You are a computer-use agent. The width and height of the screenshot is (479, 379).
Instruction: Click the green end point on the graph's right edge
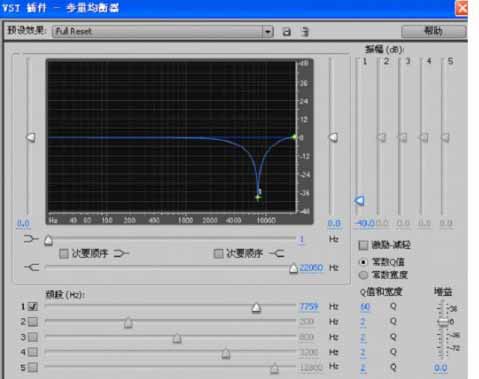pyautogui.click(x=294, y=137)
